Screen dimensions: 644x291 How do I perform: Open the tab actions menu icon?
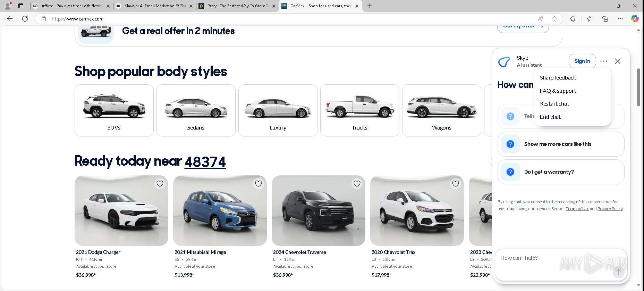tap(21, 6)
